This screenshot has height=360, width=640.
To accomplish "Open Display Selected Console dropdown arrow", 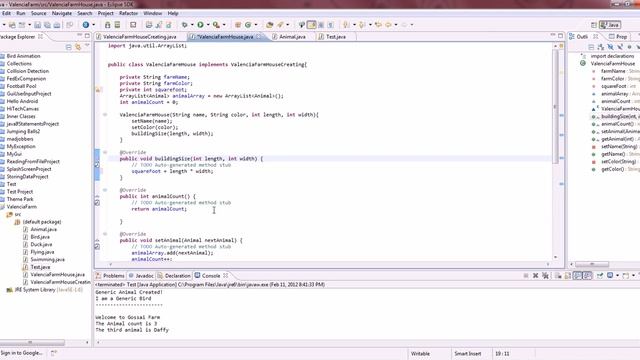I will (617, 276).
